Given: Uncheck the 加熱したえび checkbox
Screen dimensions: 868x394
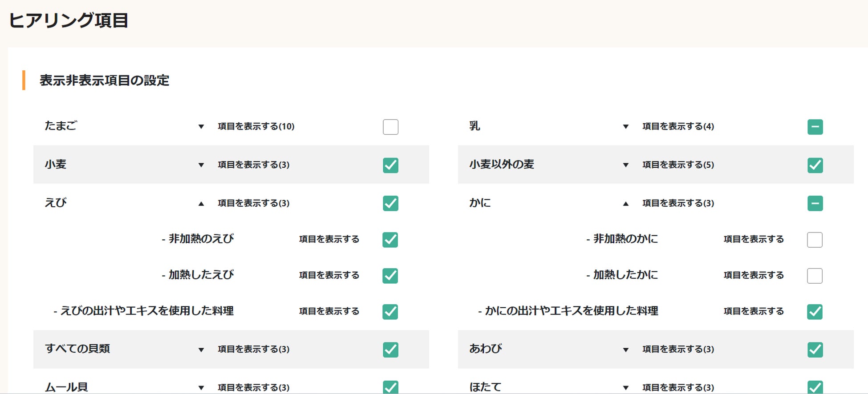Looking at the screenshot, I should [x=390, y=276].
